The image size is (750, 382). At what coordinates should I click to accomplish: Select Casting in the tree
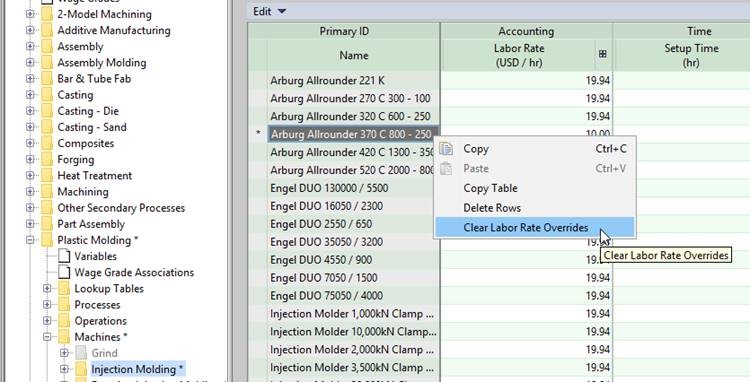coord(75,95)
